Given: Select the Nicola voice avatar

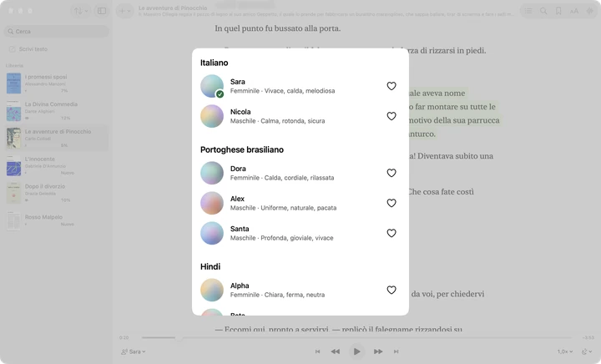Looking at the screenshot, I should click(x=212, y=116).
